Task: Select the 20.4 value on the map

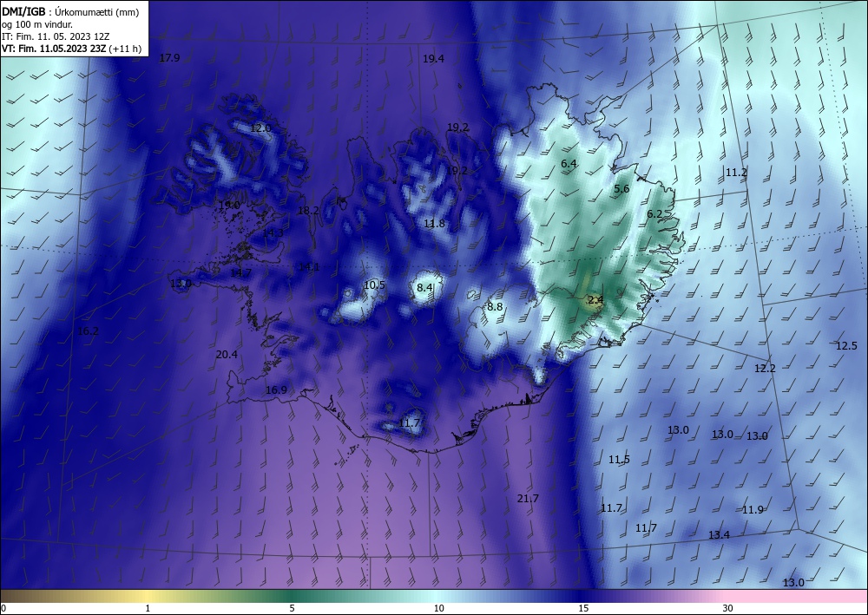Action: 227,355
